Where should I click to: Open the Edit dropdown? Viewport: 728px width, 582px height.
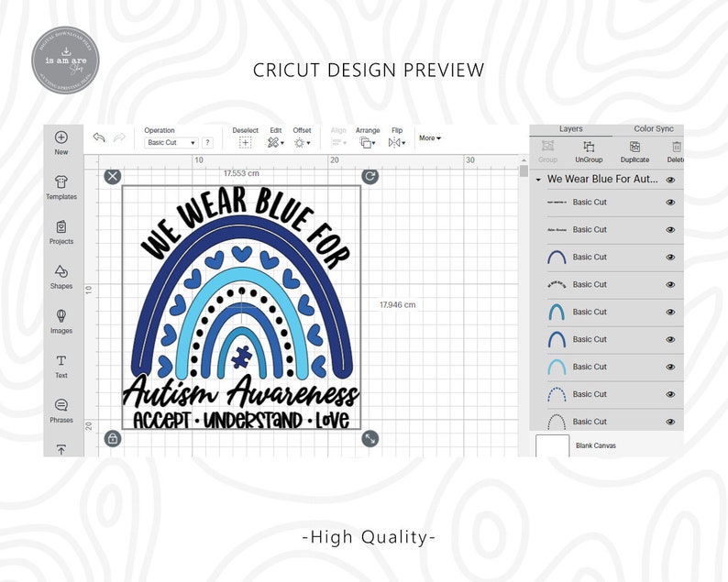[x=276, y=142]
